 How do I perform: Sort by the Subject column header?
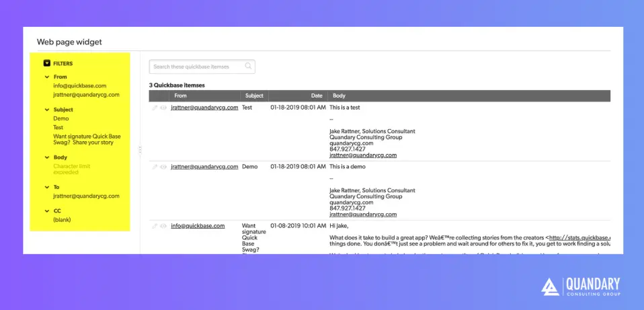[254, 95]
